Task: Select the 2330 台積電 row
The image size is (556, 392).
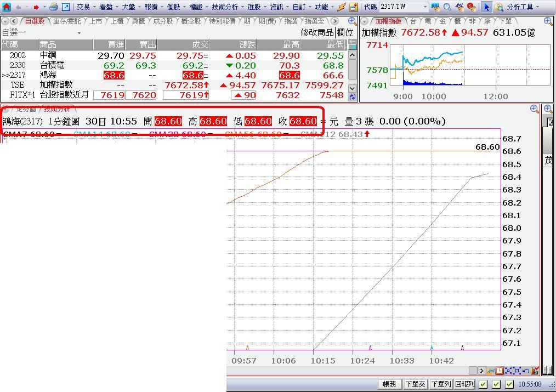Action: (x=174, y=65)
